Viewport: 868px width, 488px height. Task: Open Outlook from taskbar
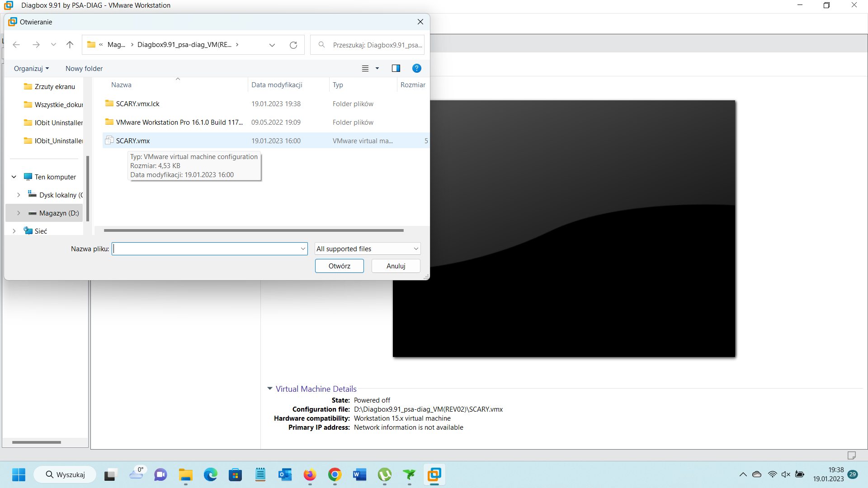[285, 474]
